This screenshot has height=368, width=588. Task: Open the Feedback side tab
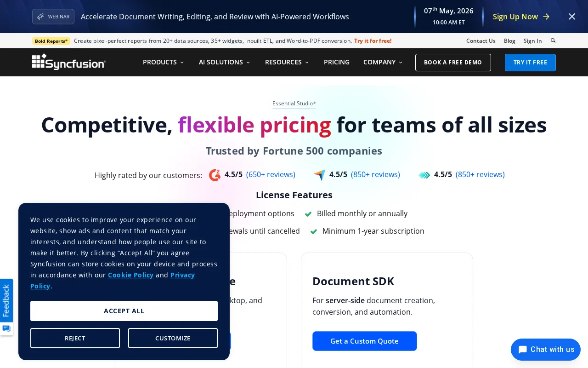point(6,300)
